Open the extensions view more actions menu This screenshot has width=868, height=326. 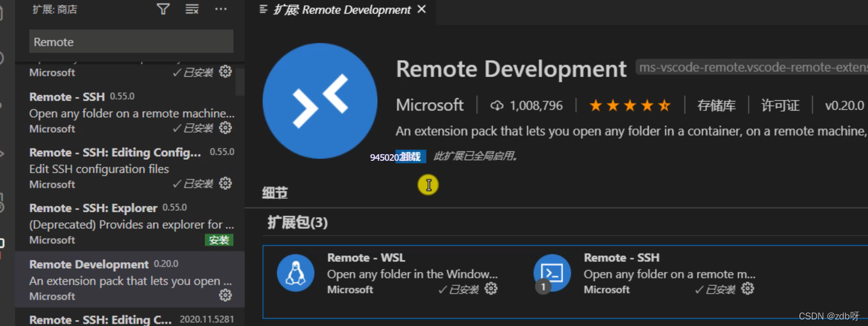pyautogui.click(x=221, y=9)
